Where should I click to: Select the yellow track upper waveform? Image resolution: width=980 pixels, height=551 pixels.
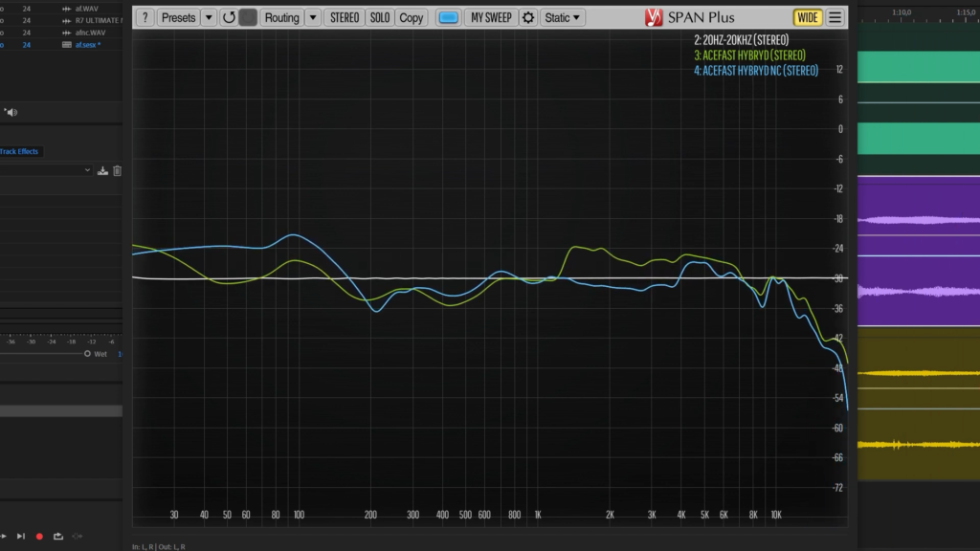coord(918,374)
